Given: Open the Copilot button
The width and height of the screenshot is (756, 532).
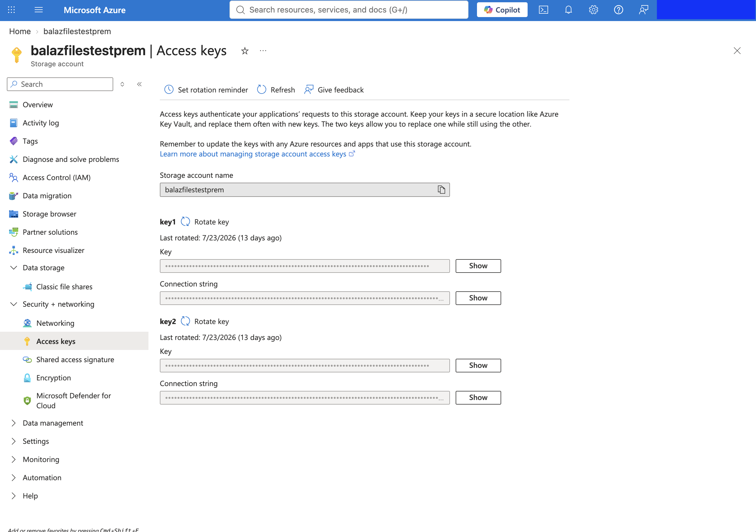Looking at the screenshot, I should pos(502,10).
